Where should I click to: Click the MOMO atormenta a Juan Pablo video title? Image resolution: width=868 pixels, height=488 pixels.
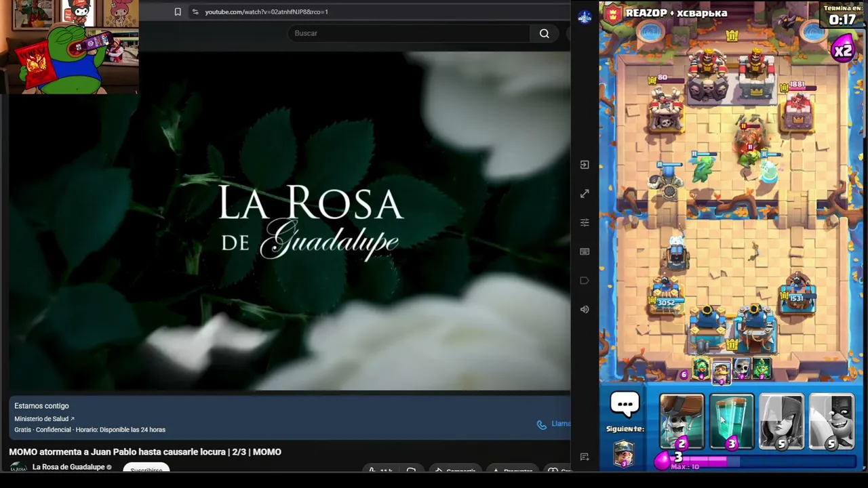click(145, 452)
